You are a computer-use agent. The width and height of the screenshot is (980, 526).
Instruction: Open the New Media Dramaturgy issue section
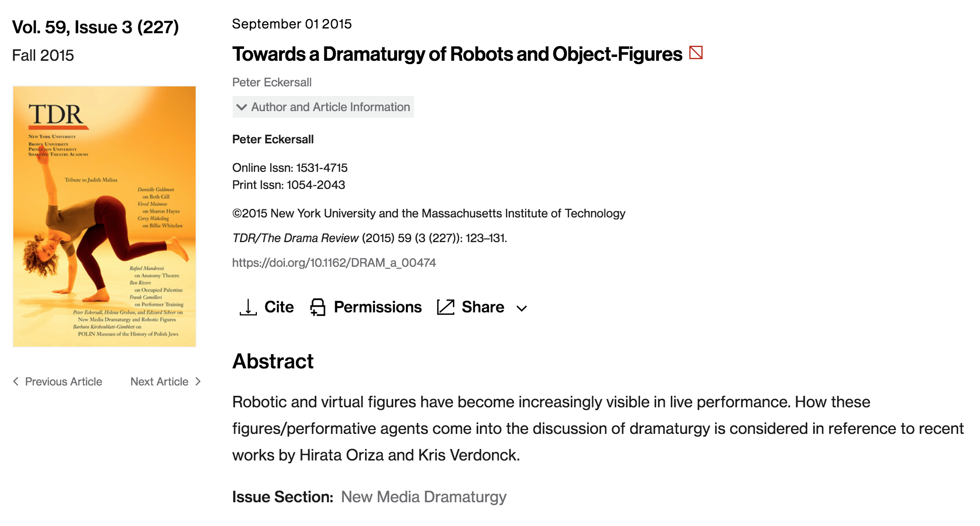click(x=424, y=497)
